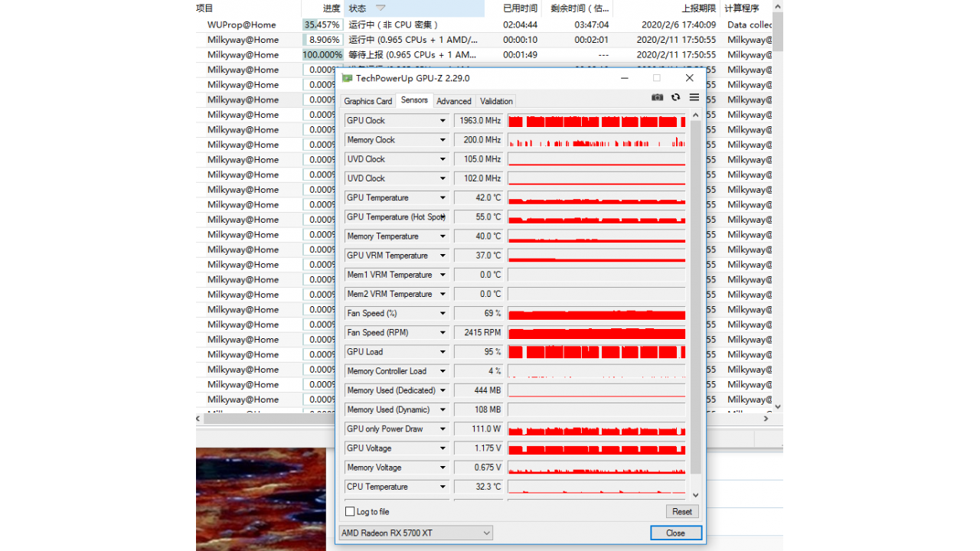
Task: Open the GPU only Power Draw dropdown
Action: (443, 429)
